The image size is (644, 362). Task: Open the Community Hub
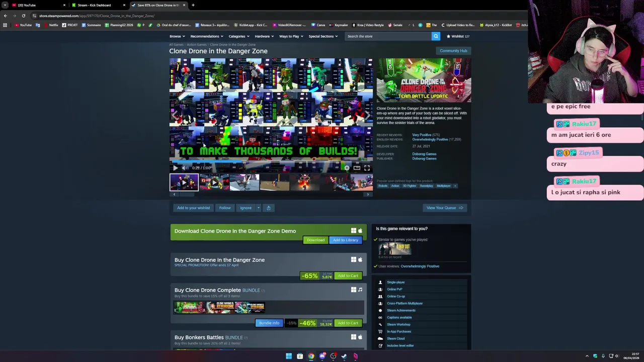[x=453, y=51]
